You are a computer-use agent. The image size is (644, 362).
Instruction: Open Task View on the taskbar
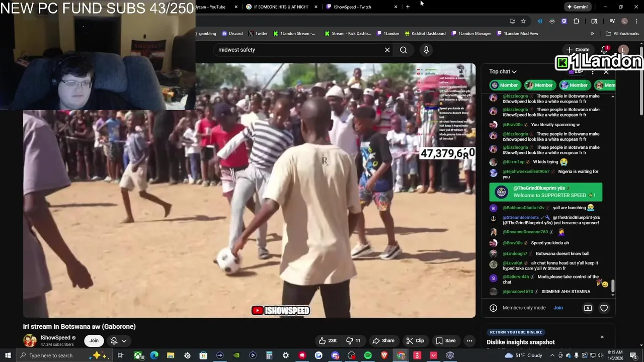pyautogui.click(x=121, y=355)
